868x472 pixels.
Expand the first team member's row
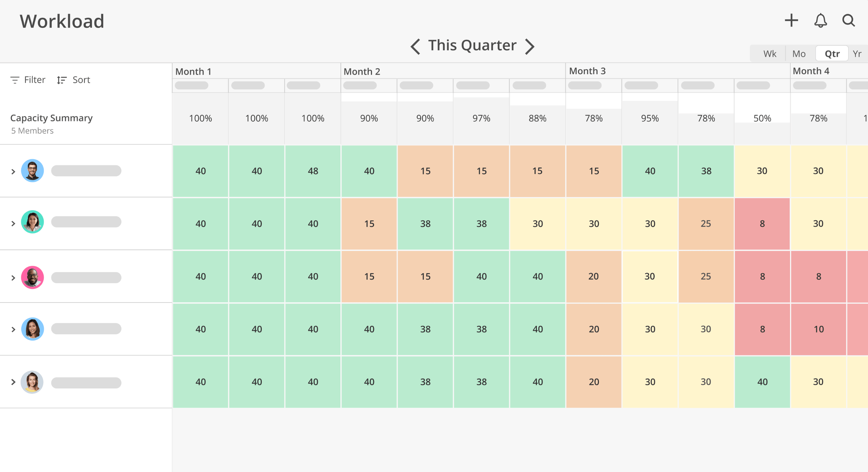pyautogui.click(x=14, y=171)
